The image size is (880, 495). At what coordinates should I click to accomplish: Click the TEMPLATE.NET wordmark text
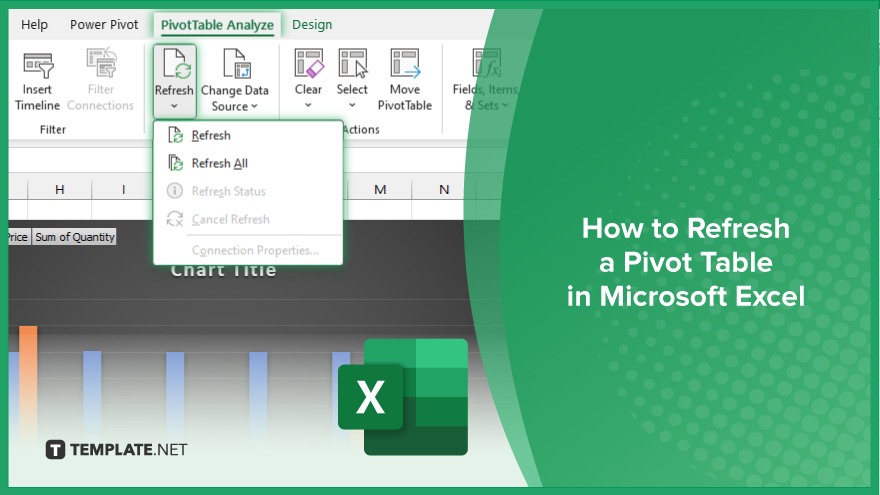[129, 450]
